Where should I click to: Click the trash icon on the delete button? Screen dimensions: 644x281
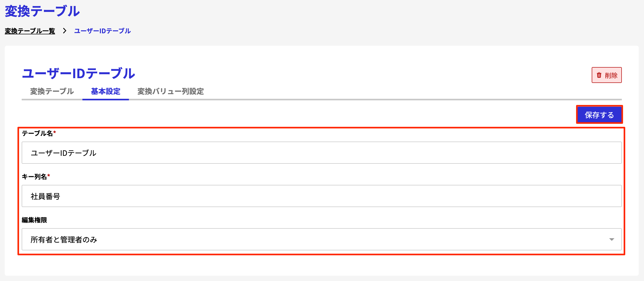click(599, 75)
